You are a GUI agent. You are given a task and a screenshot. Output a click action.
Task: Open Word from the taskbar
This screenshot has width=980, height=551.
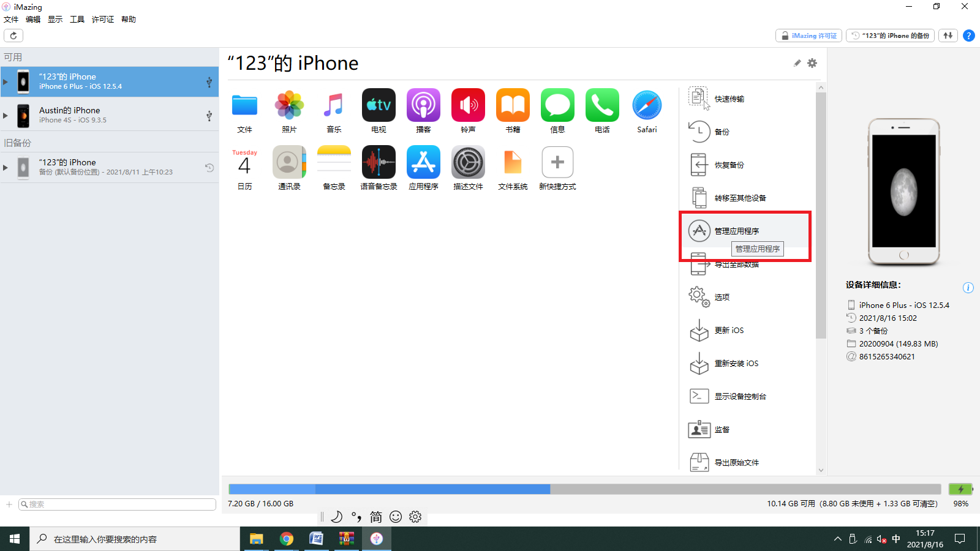pos(316,539)
